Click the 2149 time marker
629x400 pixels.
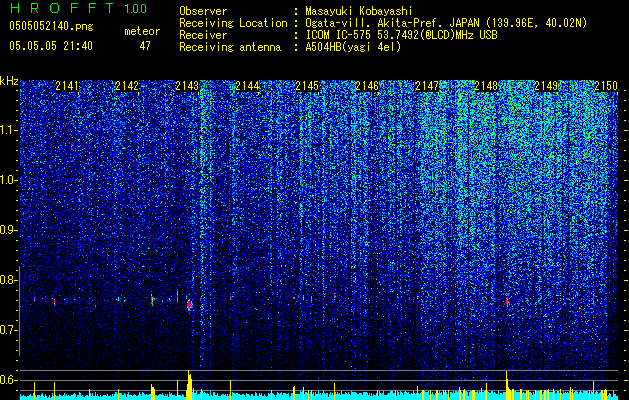tap(546, 85)
